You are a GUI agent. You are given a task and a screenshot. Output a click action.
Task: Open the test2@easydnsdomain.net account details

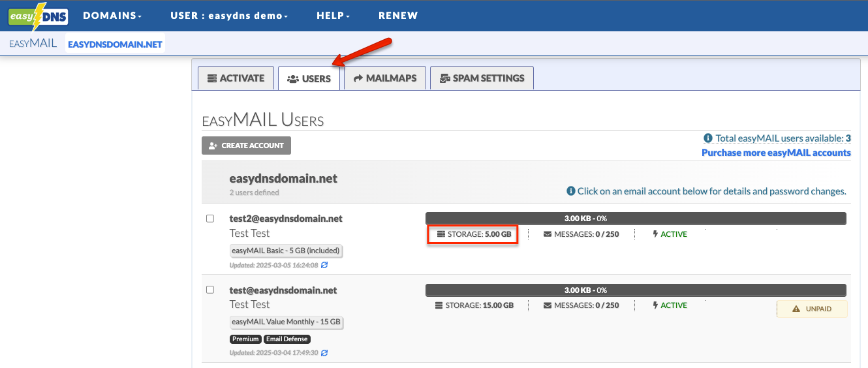[286, 219]
